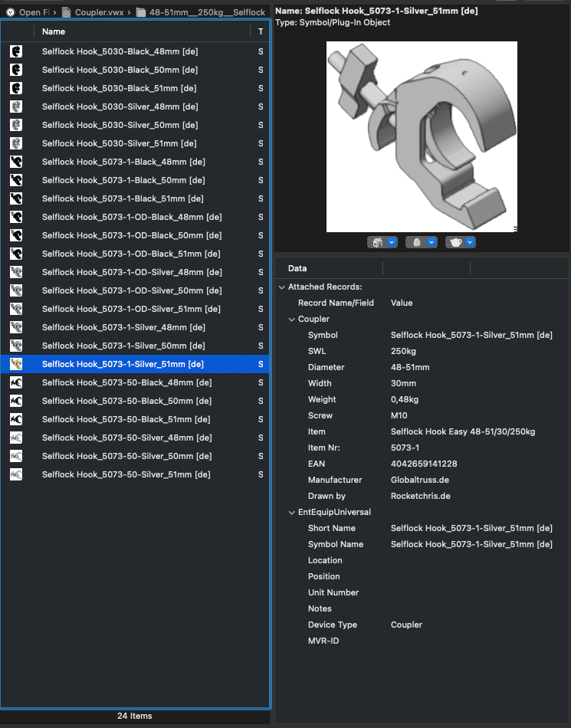571x728 pixels.
Task: Click the Selflock Hook_5030-Black_51mm symbol icon
Action: click(x=16, y=88)
